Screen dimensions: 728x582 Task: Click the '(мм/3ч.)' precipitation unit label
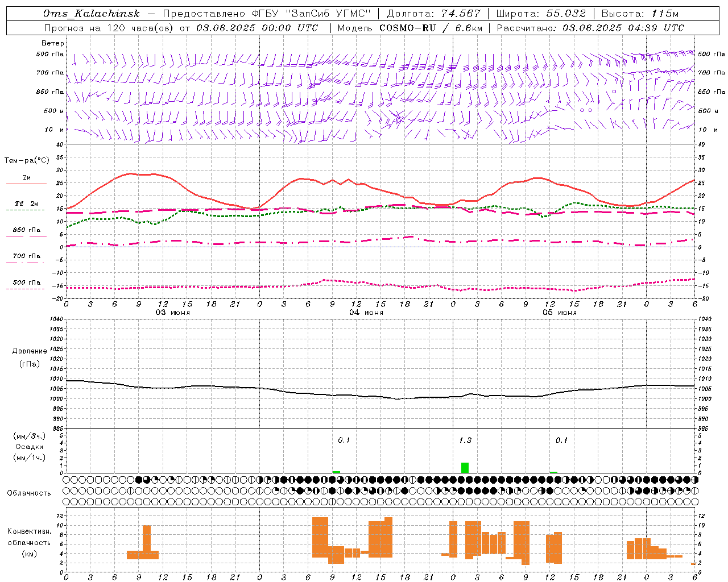tap(30, 436)
